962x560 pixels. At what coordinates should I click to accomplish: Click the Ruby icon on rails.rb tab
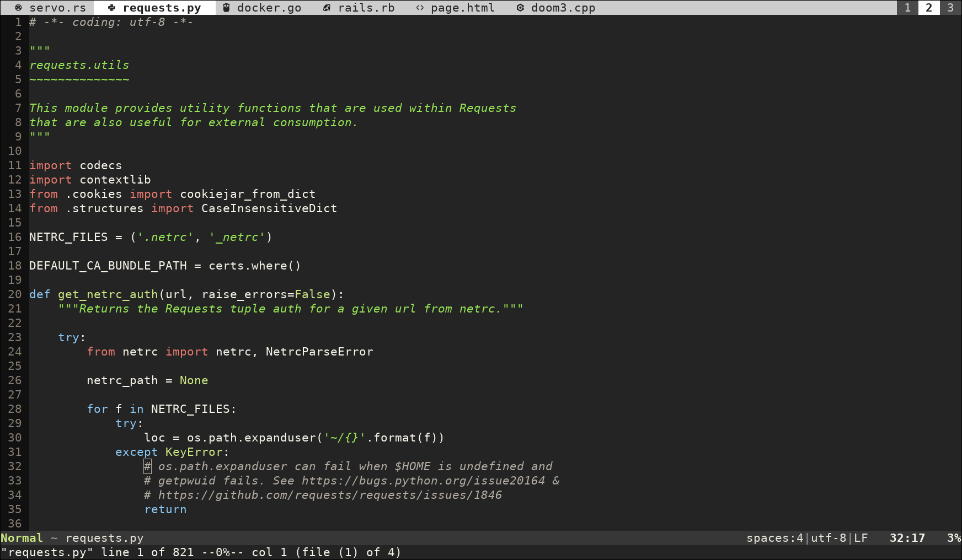tap(327, 8)
